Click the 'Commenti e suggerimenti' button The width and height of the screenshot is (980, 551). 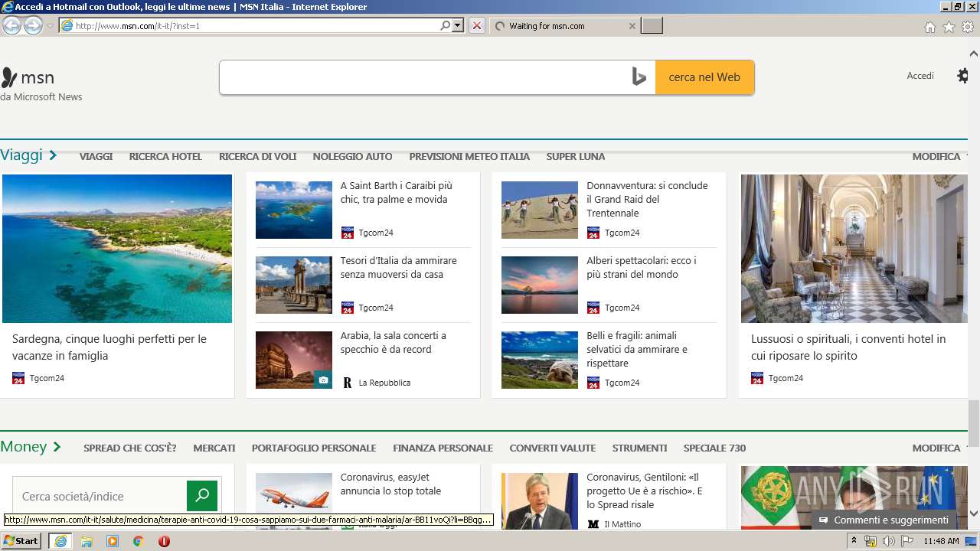coord(884,520)
